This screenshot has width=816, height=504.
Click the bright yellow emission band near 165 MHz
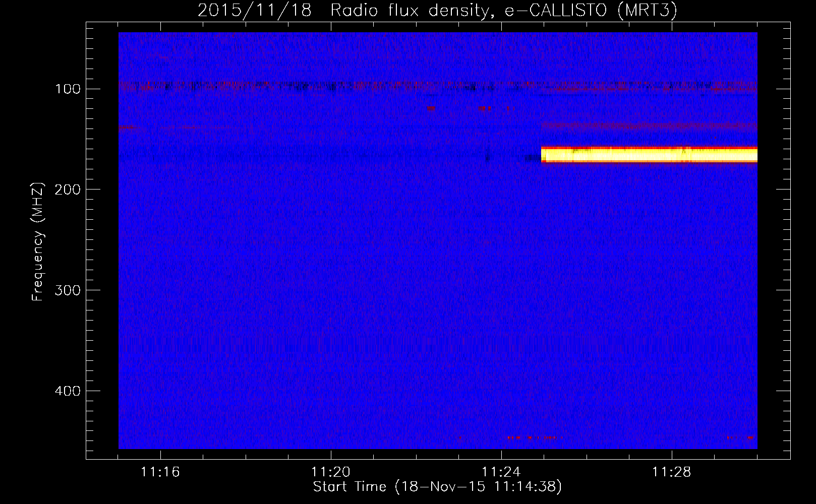click(x=649, y=154)
